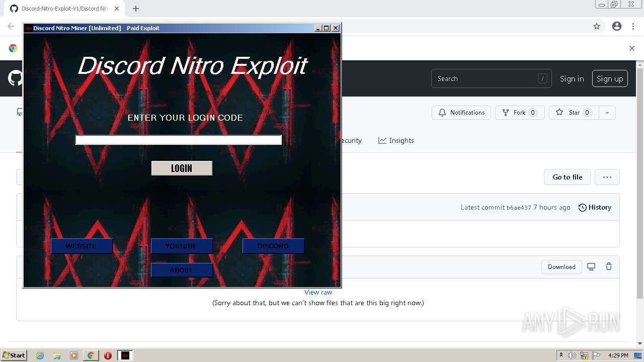Viewport: 644px width, 362px height.
Task: Dismiss the Chrome notification bar with the X
Action: (632, 48)
